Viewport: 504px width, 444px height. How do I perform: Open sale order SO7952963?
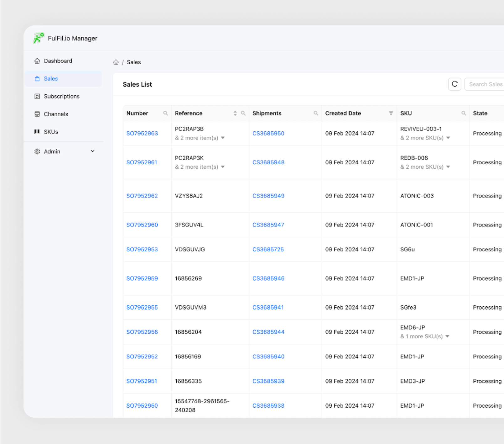(x=142, y=133)
